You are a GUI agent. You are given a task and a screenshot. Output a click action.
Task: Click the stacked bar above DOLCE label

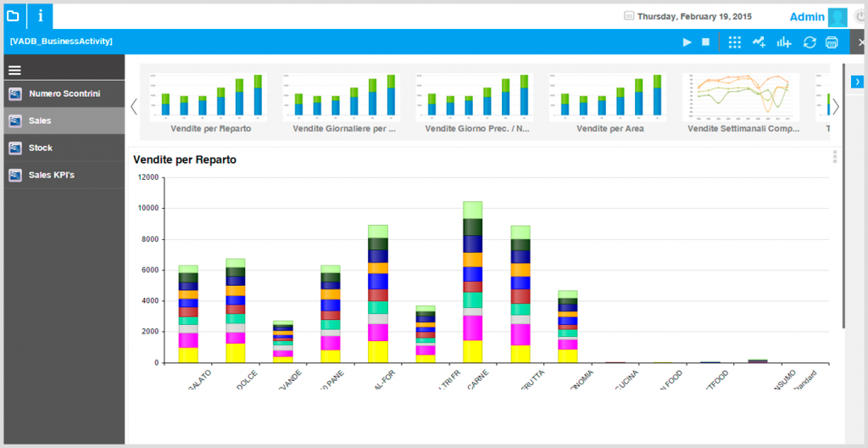(236, 311)
